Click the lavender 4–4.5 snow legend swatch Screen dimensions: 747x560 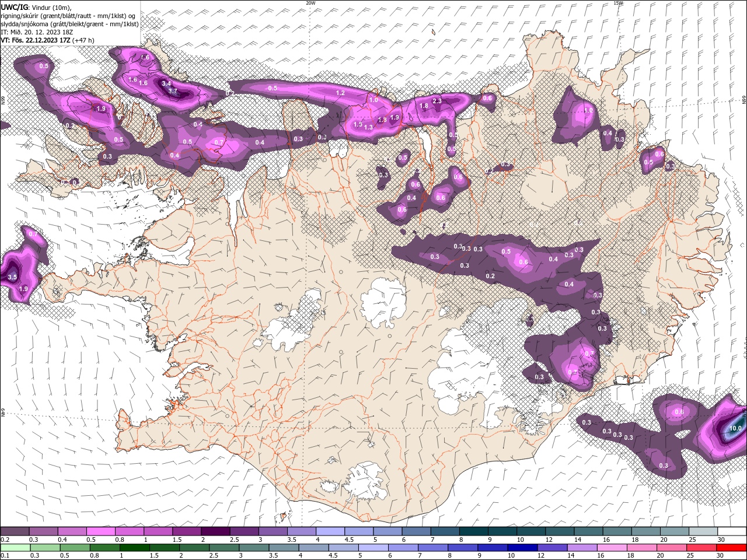tap(330, 531)
